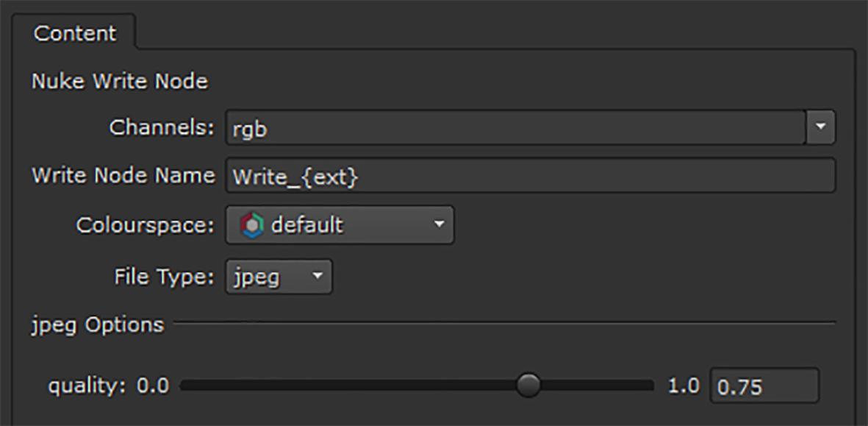Click the jpeg Options section header
Image resolution: width=868 pixels, height=426 pixels.
98,324
